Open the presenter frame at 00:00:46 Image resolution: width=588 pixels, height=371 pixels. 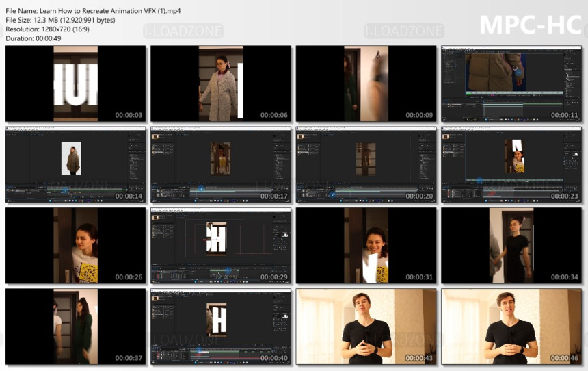coord(511,327)
